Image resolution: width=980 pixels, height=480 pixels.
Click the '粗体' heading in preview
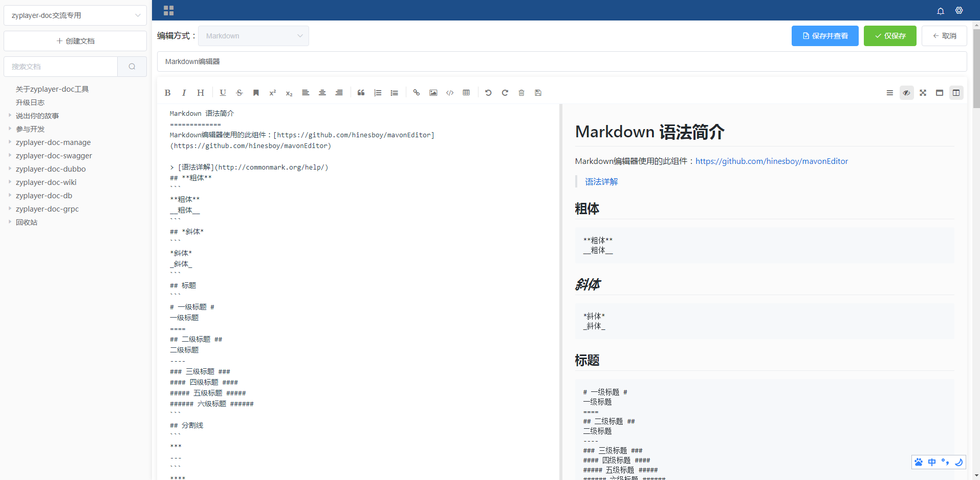[587, 209]
